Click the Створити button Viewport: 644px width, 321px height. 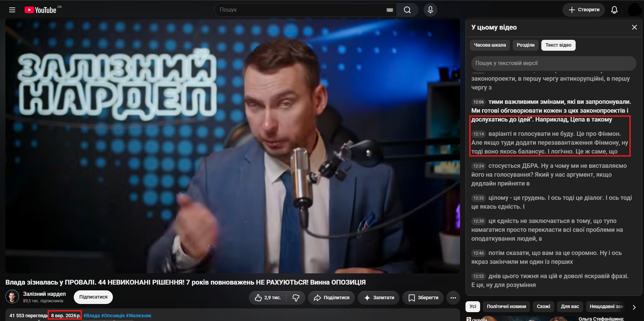584,10
